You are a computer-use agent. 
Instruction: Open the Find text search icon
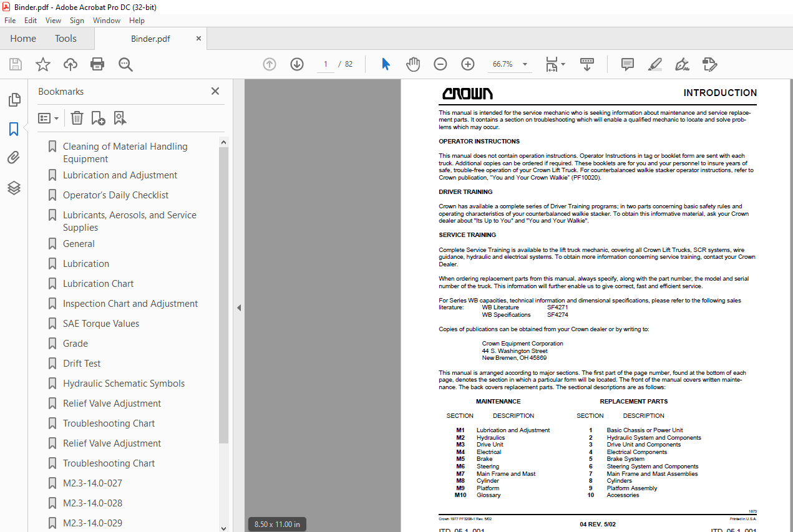pos(125,64)
